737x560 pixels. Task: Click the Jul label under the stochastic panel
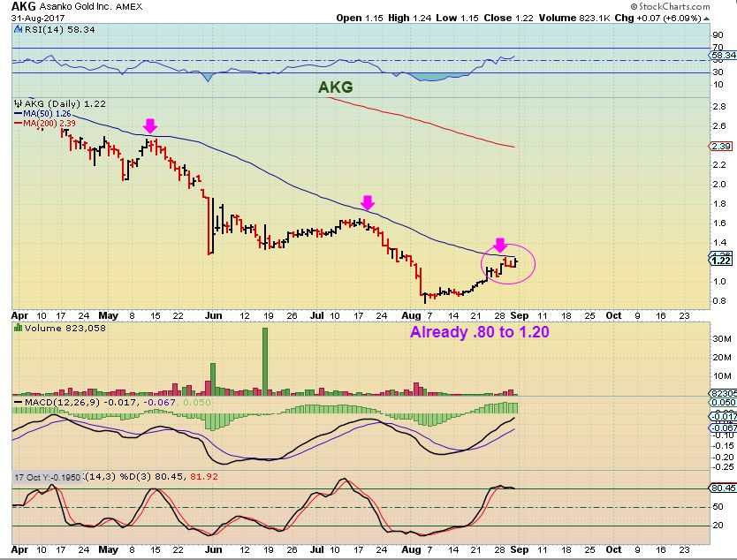316,549
